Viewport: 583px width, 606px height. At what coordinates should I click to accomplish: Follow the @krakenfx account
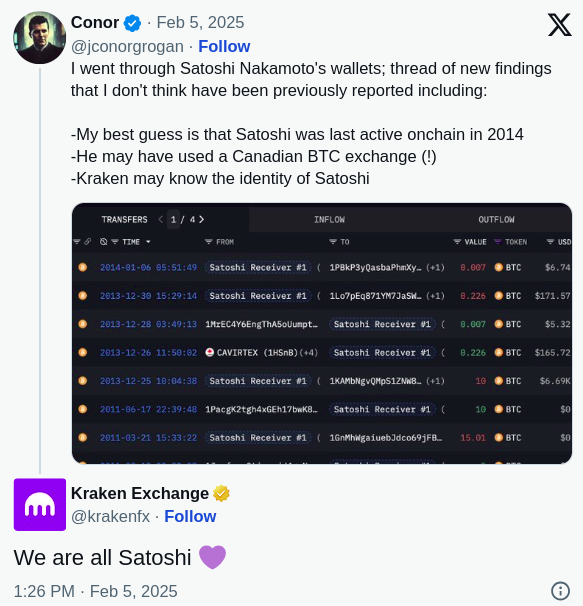(x=190, y=516)
